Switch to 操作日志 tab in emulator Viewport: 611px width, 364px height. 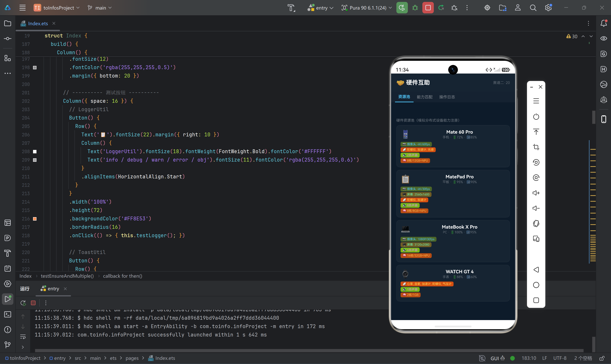(447, 97)
